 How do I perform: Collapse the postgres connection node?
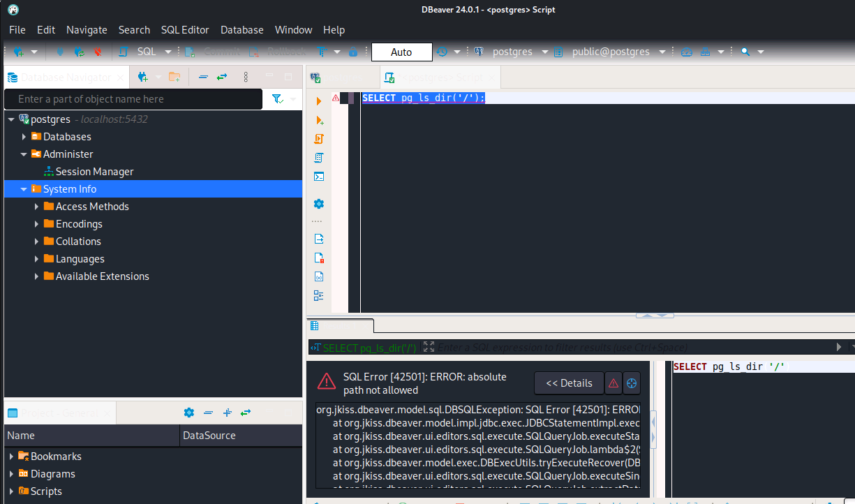click(11, 119)
